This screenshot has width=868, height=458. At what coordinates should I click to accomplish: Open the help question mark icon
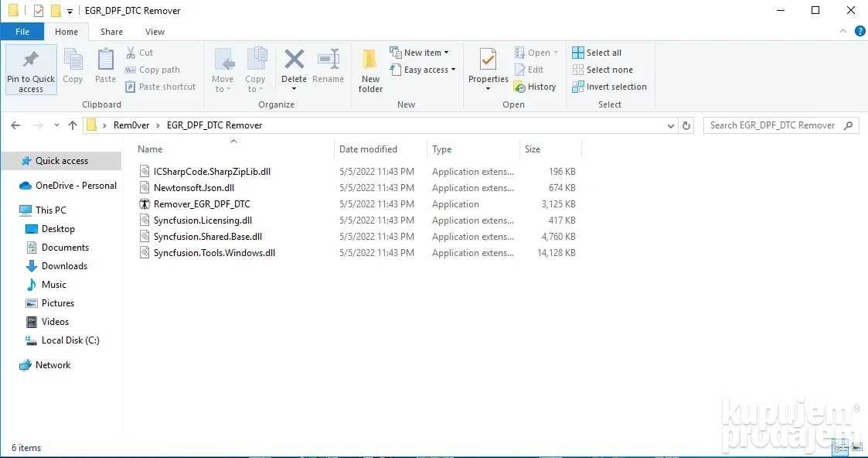coord(859,31)
